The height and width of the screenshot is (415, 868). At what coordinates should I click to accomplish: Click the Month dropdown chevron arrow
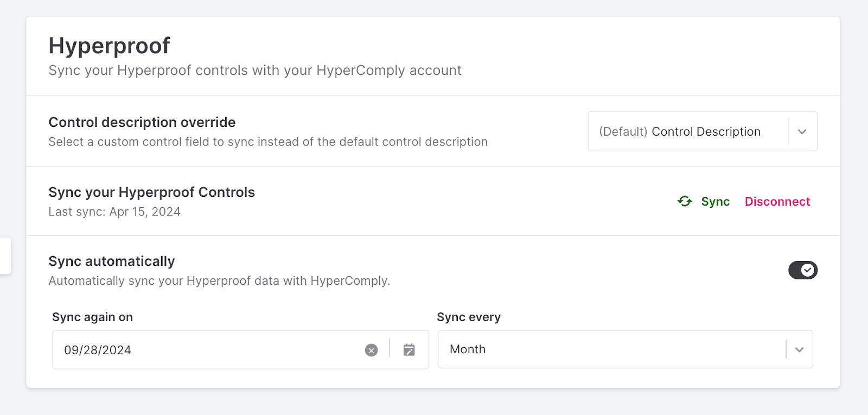tap(799, 349)
